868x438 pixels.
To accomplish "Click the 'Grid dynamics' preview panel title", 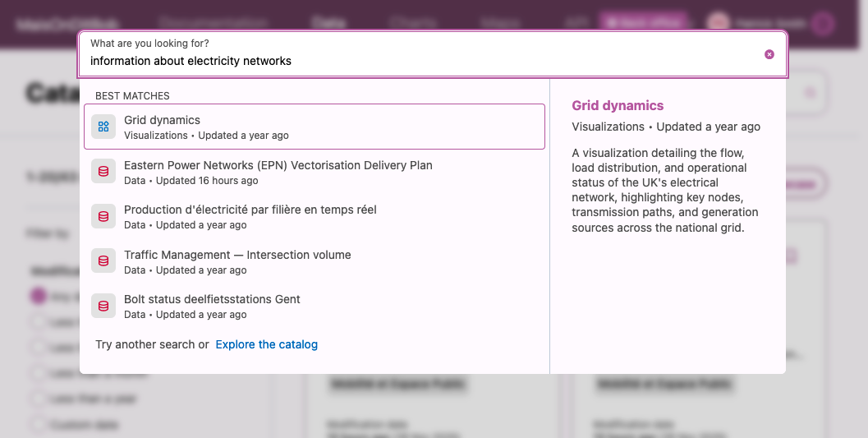I will [x=618, y=105].
